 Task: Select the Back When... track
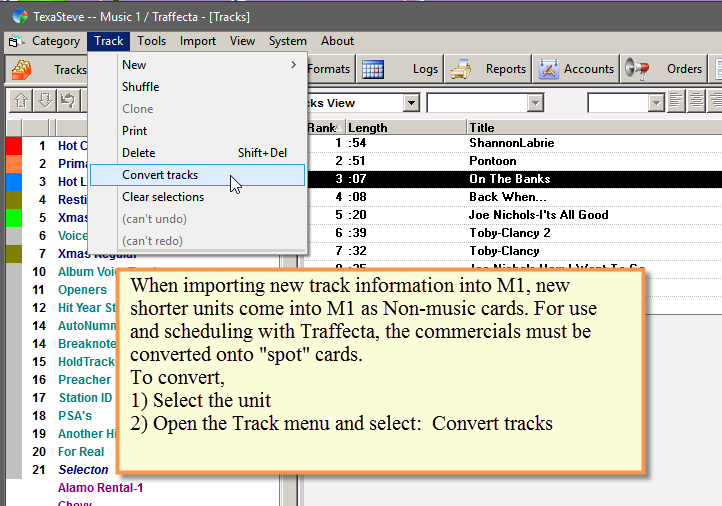(514, 197)
